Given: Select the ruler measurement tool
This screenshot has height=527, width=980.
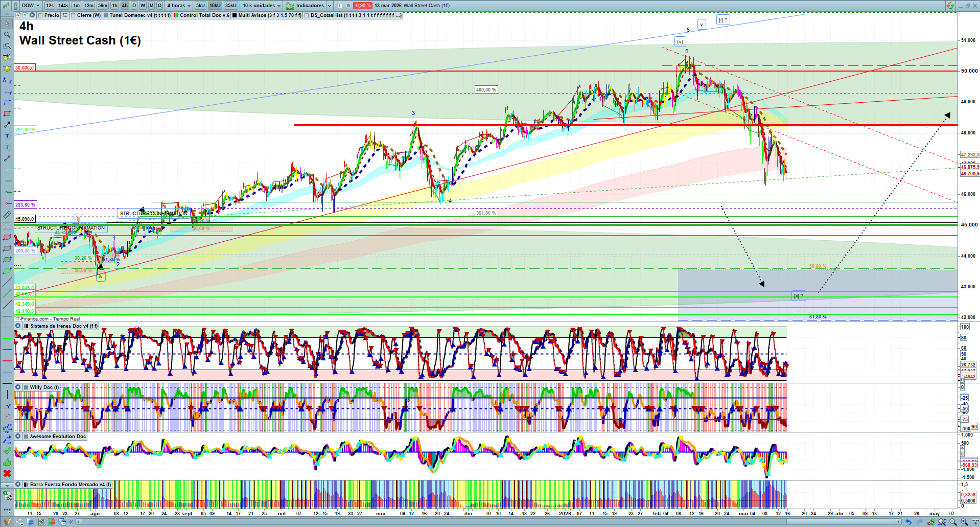Looking at the screenshot, I should click(7, 215).
